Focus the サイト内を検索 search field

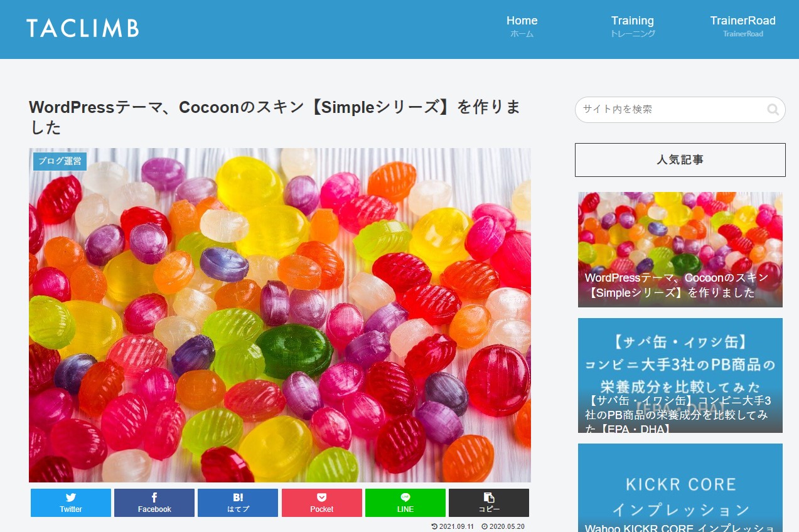(x=672, y=109)
